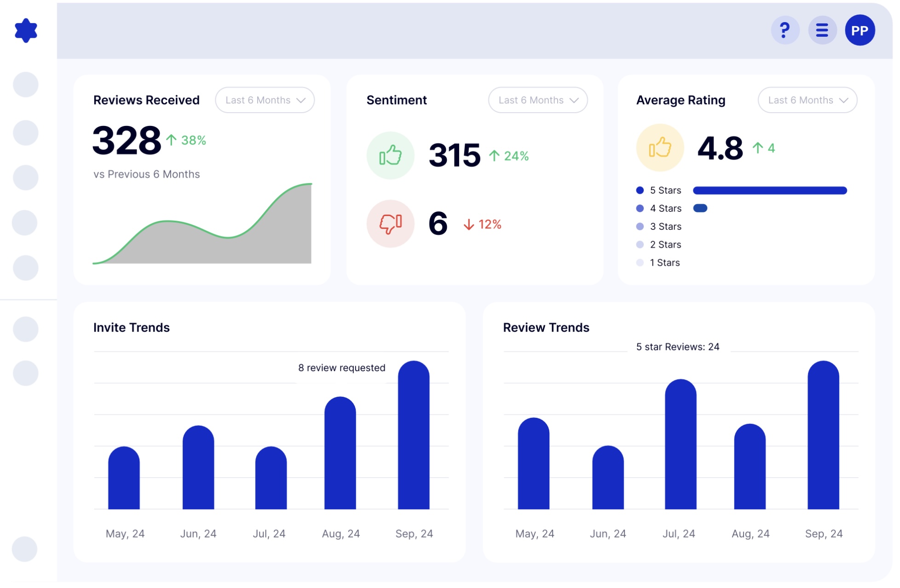Toggle the 5 Stars legend dot
Image resolution: width=900 pixels, height=588 pixels.
tap(640, 190)
